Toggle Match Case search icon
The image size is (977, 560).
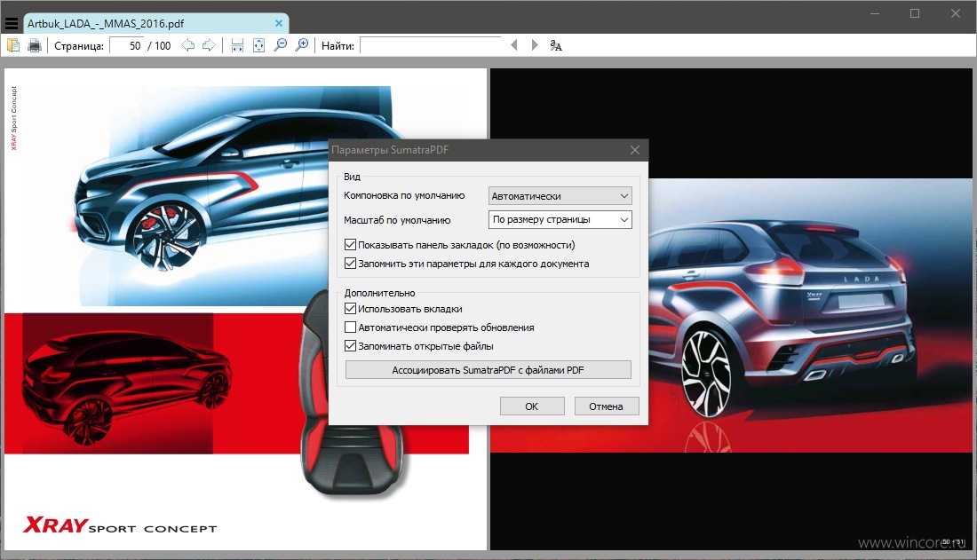556,45
